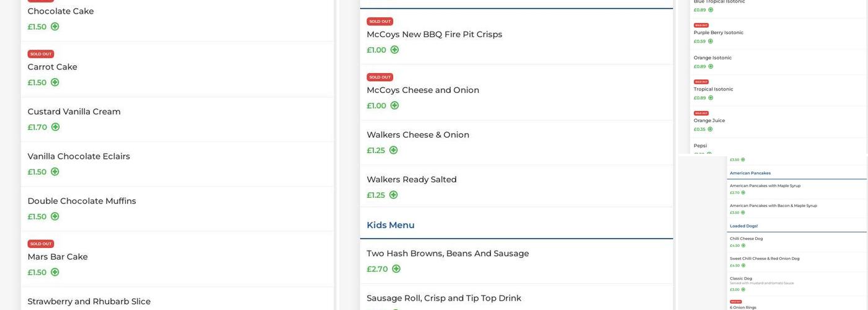Screen dimensions: 868x310
Task: Click the Sold Out badge above Mars Bar Cake
Action: tap(41, 244)
